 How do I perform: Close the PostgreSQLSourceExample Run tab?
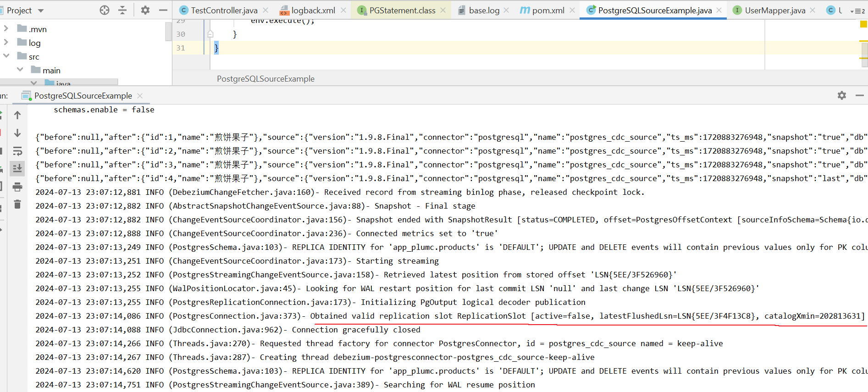pos(140,95)
